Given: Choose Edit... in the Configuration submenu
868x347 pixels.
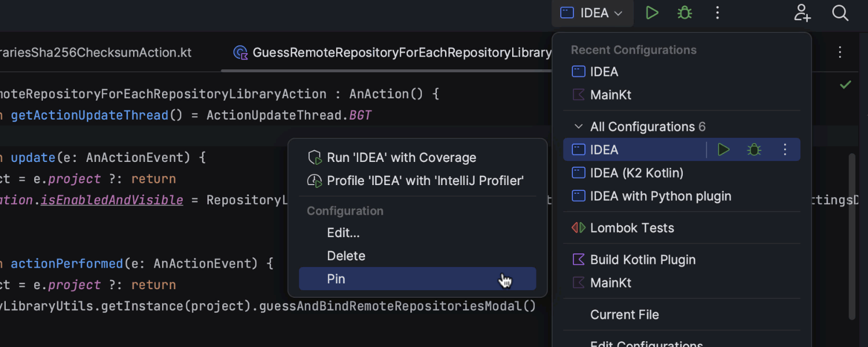Looking at the screenshot, I should [343, 232].
